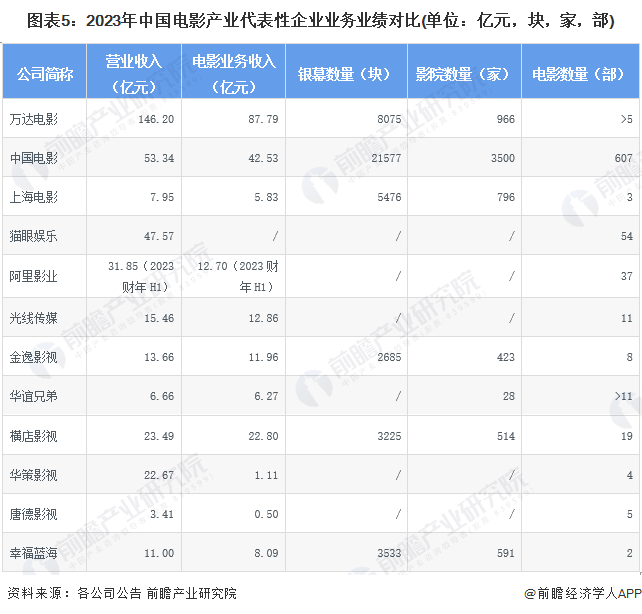Click film revenue value 6.27
Viewport: 642px width, 614px height.
266,396
